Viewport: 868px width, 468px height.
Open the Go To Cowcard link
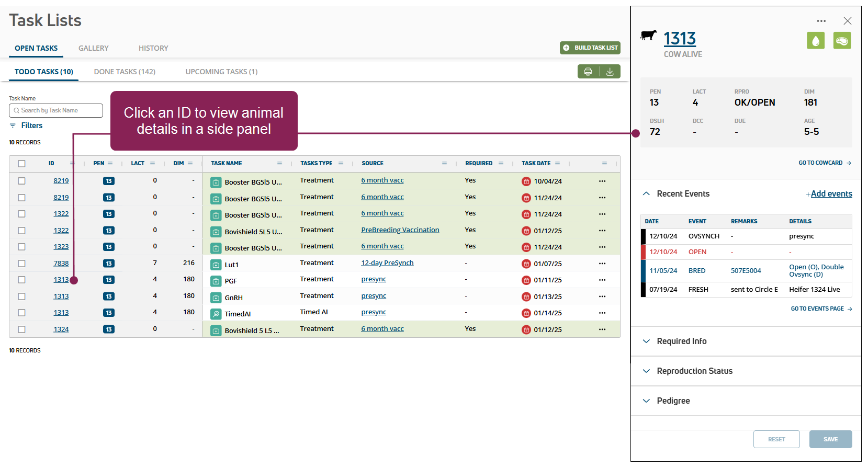click(x=824, y=163)
